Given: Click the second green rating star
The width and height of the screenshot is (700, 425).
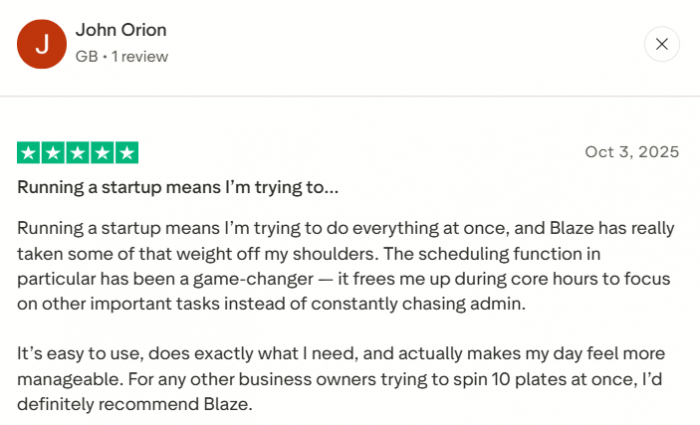Looking at the screenshot, I should (x=53, y=153).
